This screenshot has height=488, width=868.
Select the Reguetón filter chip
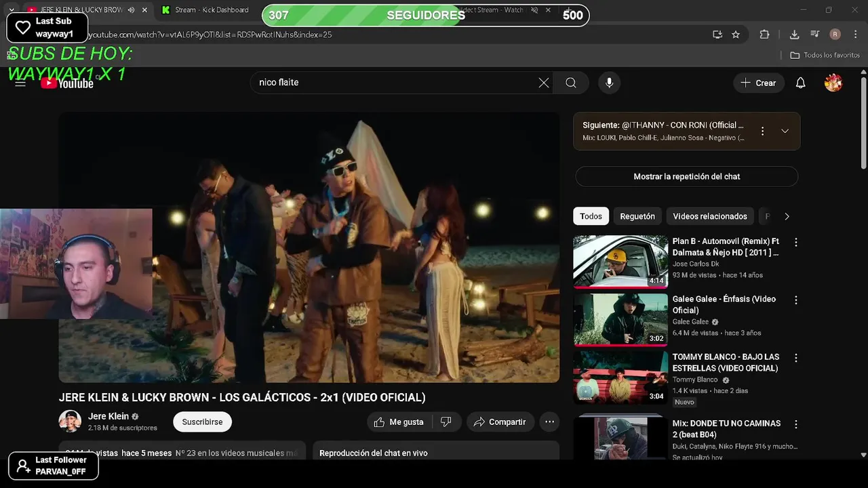[637, 216]
